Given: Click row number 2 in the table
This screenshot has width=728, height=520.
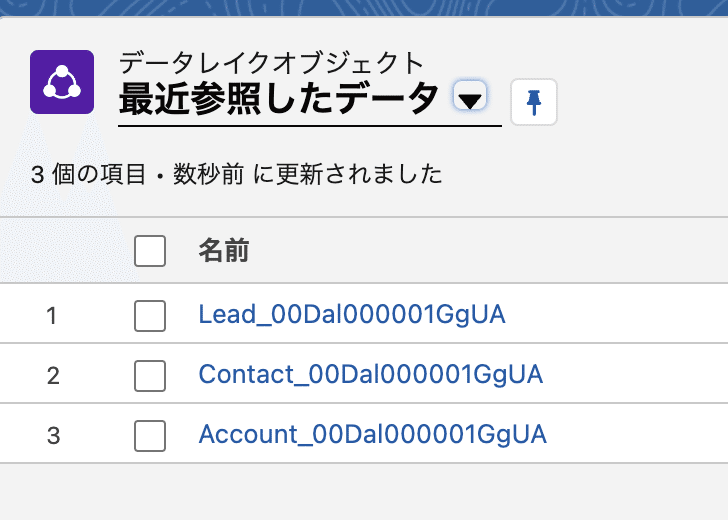Looking at the screenshot, I should [x=53, y=376].
